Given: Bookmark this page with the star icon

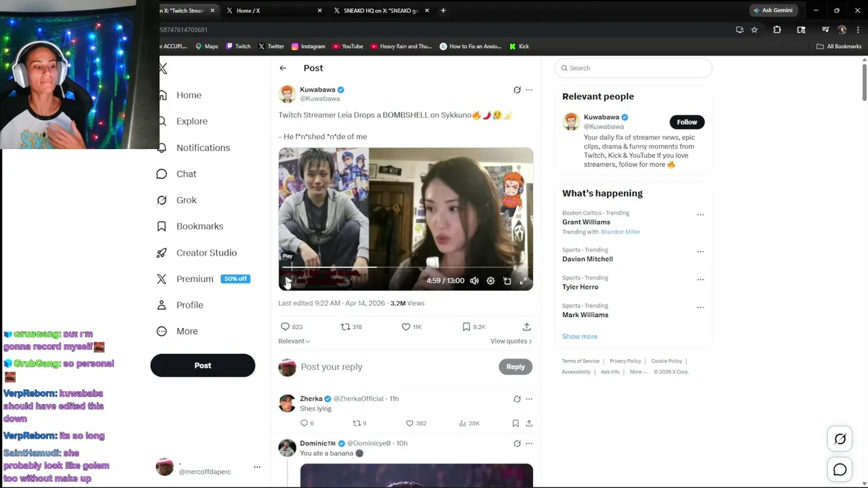Looking at the screenshot, I should (x=754, y=30).
